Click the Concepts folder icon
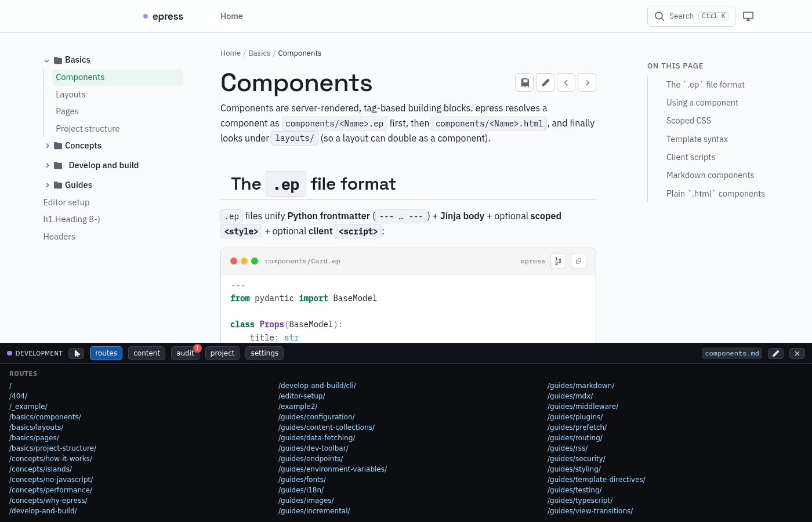 [x=58, y=146]
